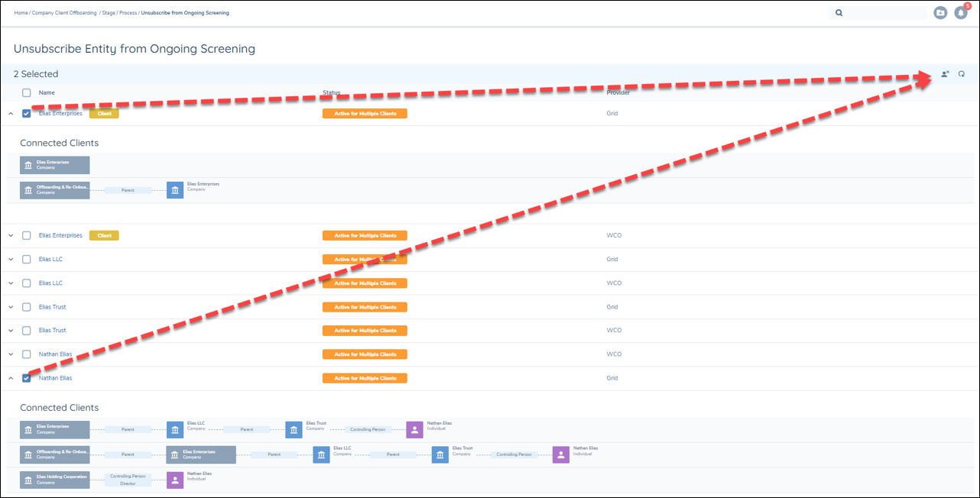The image size is (980, 498).
Task: Tick the Elias LLC WCO row checkbox
Action: point(27,283)
